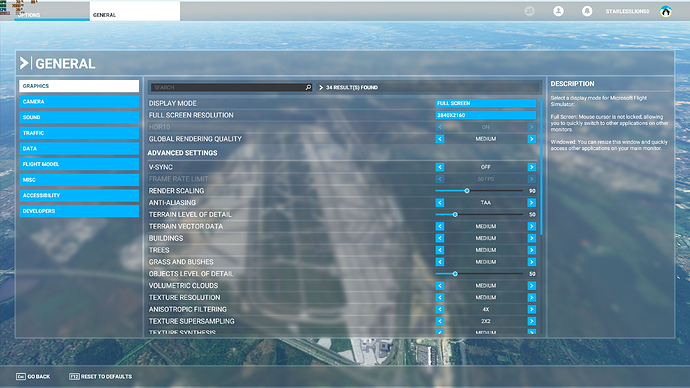
Task: Select the Accessibility category
Action: pos(79,195)
